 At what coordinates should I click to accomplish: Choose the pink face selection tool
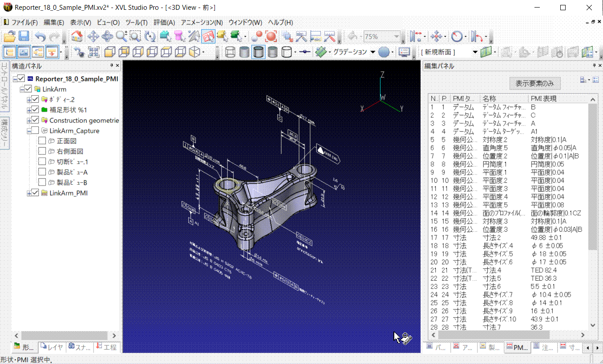click(179, 36)
